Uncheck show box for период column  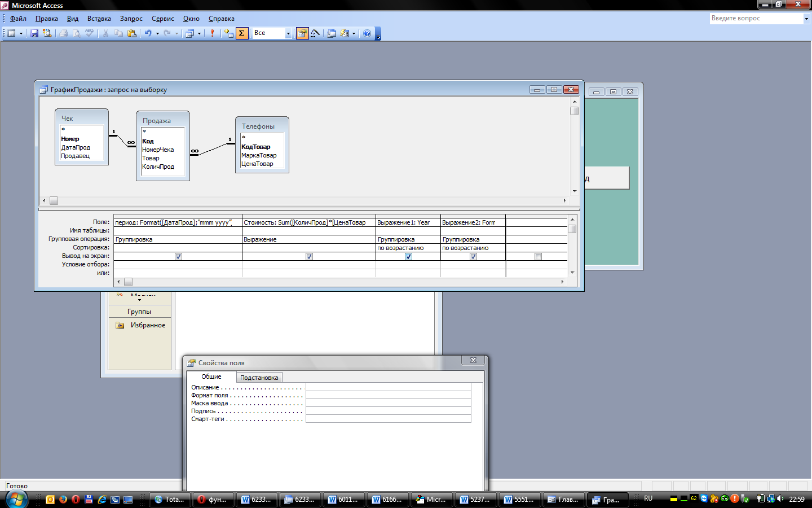point(178,256)
